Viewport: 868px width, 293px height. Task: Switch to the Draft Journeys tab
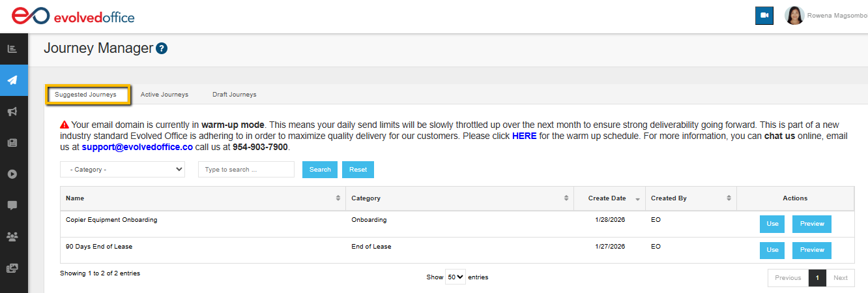tap(234, 95)
